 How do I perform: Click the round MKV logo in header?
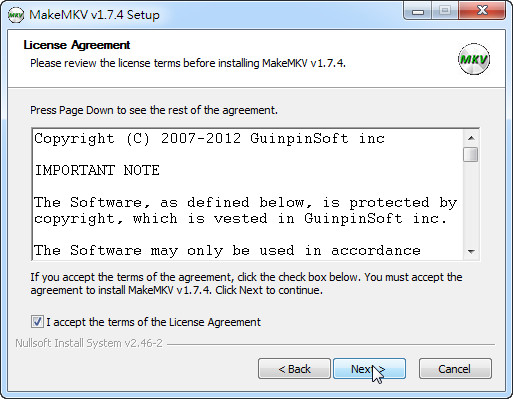(x=474, y=59)
